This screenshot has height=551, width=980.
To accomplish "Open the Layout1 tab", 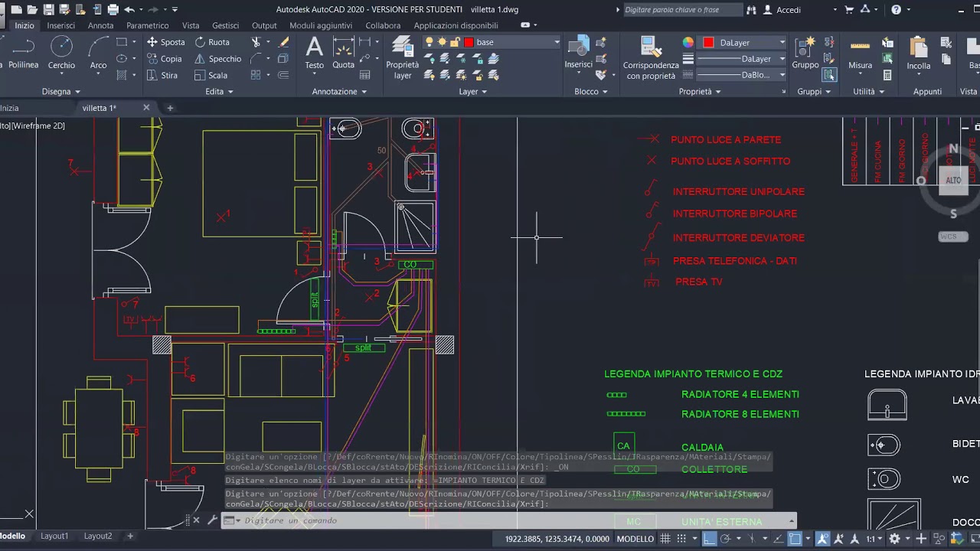I will point(54,536).
